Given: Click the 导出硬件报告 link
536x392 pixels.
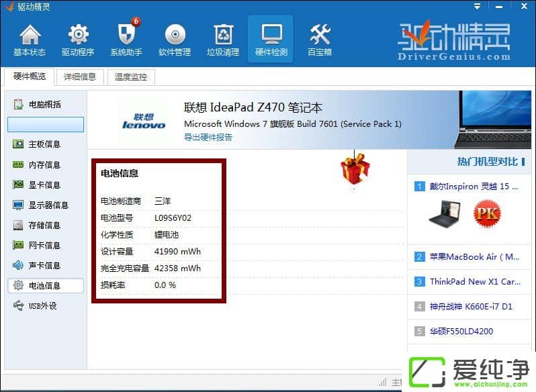Looking at the screenshot, I should [x=208, y=137].
